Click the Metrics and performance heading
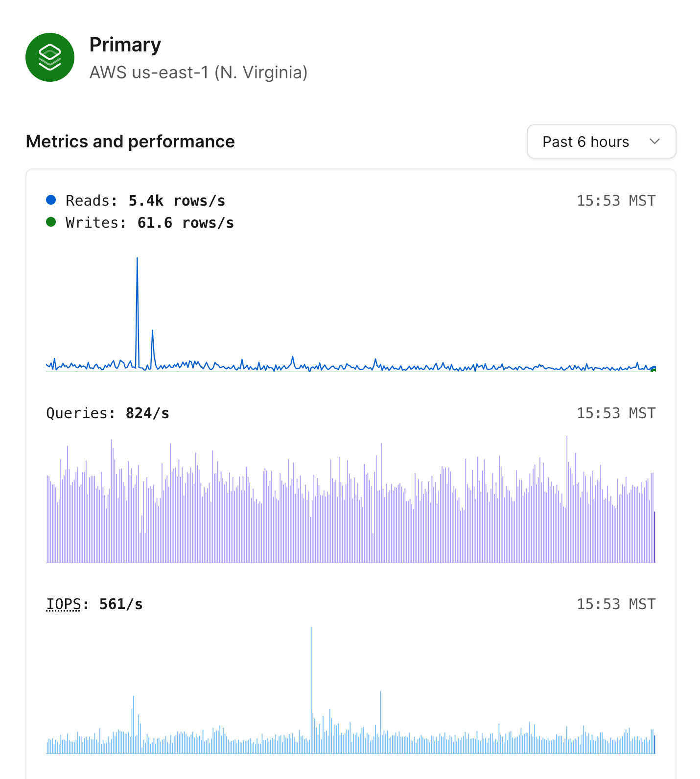 pos(130,142)
